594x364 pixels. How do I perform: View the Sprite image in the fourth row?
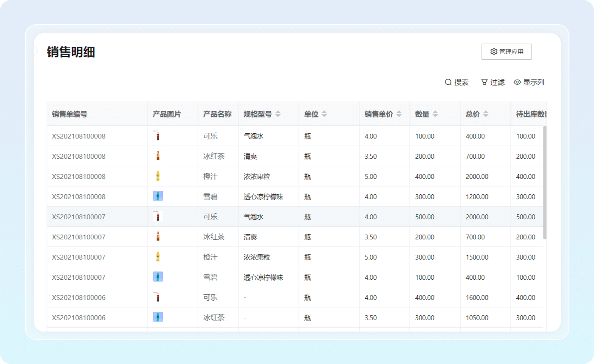(x=158, y=196)
